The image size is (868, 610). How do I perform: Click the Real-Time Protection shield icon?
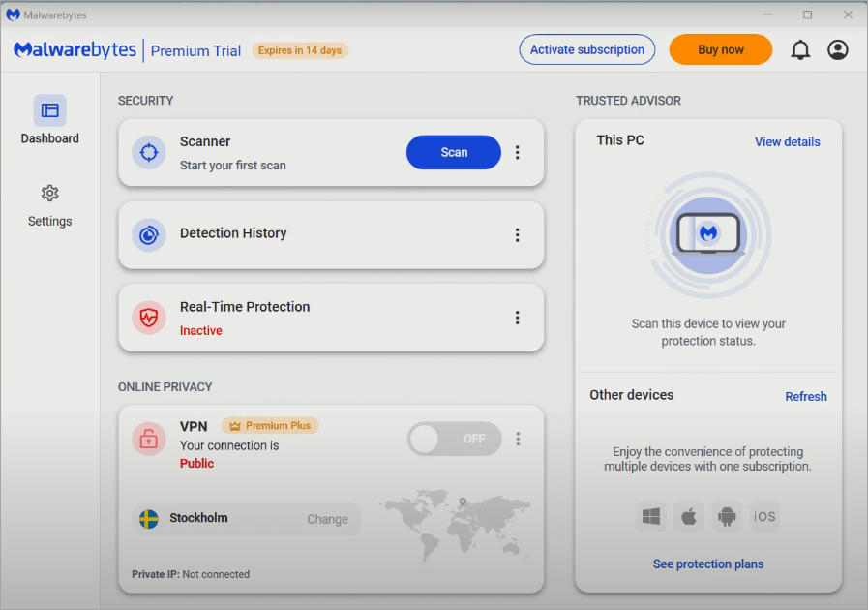point(148,317)
